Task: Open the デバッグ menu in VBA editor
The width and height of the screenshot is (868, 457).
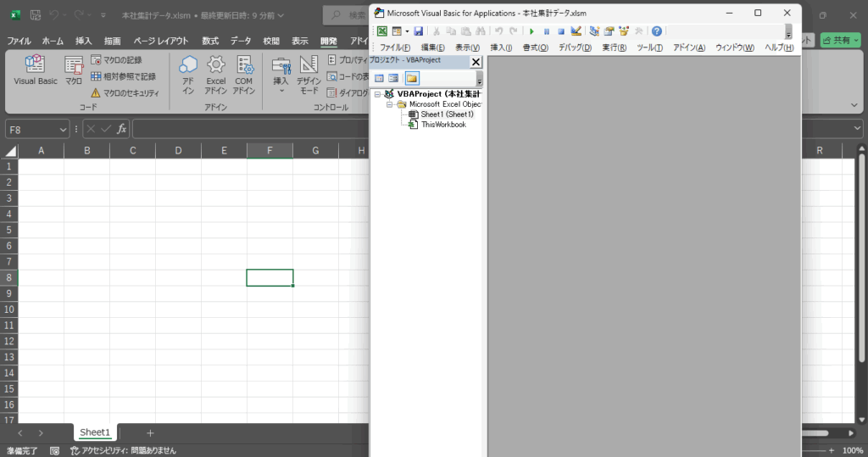Action: point(575,47)
